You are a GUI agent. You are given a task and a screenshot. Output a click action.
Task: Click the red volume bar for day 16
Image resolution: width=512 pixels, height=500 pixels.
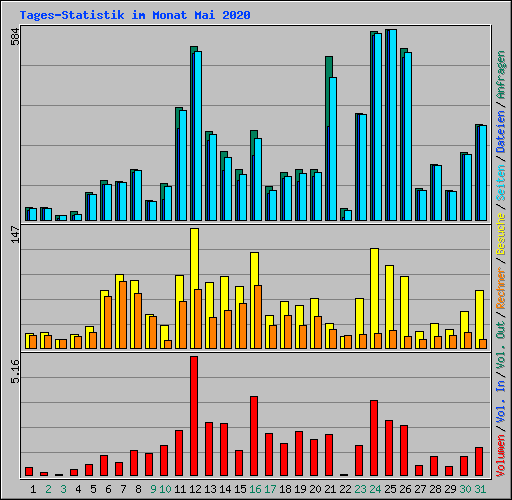254,436
